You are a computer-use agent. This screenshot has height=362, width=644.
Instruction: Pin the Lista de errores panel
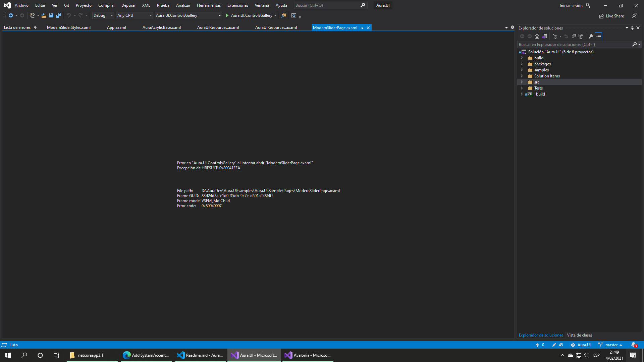[x=35, y=27]
